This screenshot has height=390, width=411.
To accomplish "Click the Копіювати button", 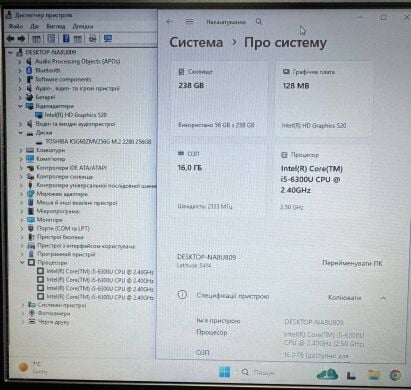I will point(345,298).
